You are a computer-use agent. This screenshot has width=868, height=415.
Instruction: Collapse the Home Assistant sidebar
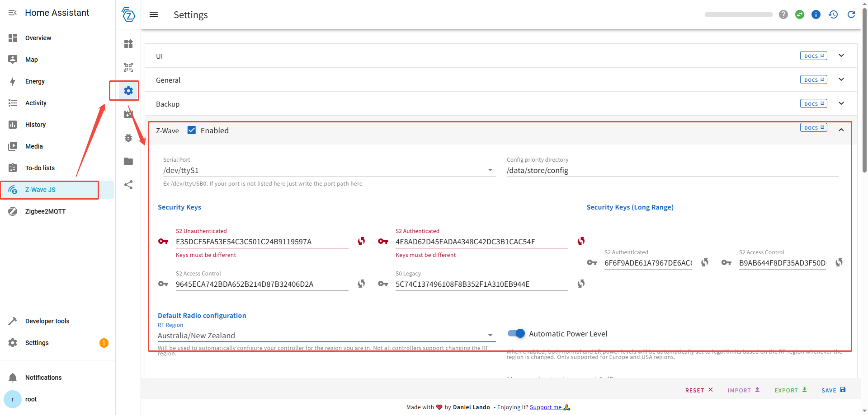click(x=13, y=13)
